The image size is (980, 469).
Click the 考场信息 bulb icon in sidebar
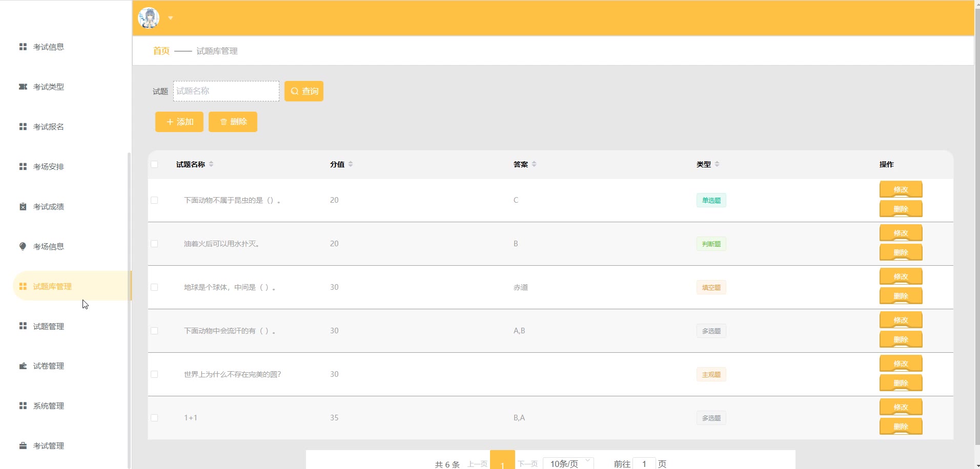(23, 246)
